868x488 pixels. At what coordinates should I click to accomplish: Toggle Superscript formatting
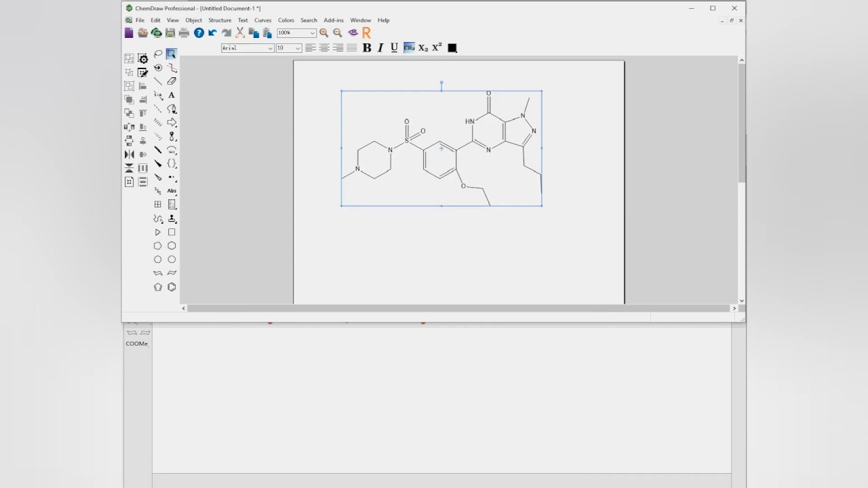[x=437, y=47]
